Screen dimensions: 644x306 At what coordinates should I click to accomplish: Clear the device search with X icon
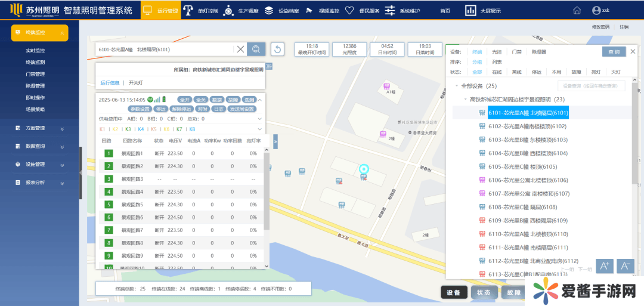click(240, 50)
